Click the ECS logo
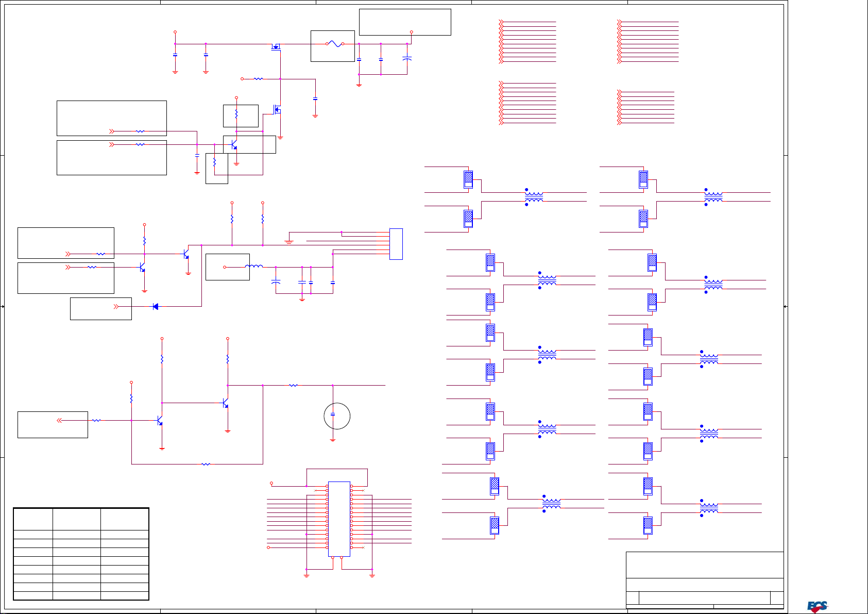Image resolution: width=868 pixels, height=614 pixels. (x=818, y=607)
